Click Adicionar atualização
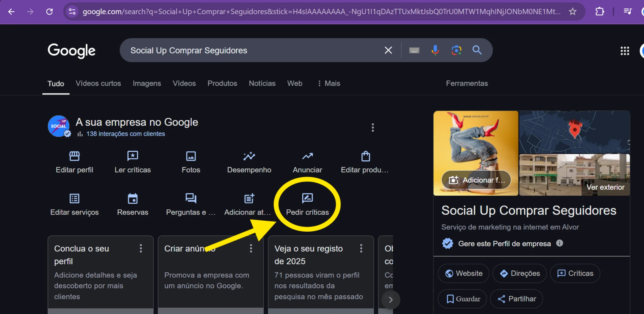 pyautogui.click(x=248, y=205)
